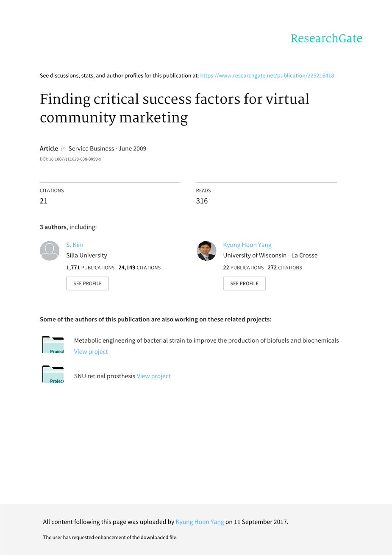392x555 pixels.
Task: Click the citations count 21
Action: click(x=44, y=201)
